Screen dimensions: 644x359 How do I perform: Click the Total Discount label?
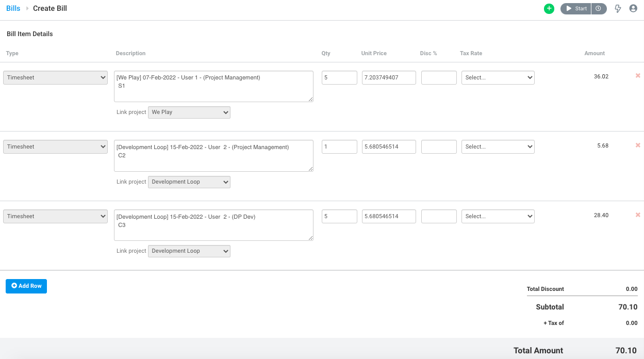click(546, 289)
